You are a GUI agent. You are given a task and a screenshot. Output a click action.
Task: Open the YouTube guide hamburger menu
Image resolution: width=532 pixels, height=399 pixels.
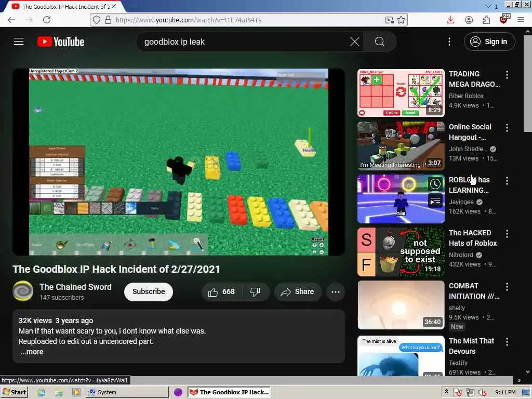[x=19, y=42]
